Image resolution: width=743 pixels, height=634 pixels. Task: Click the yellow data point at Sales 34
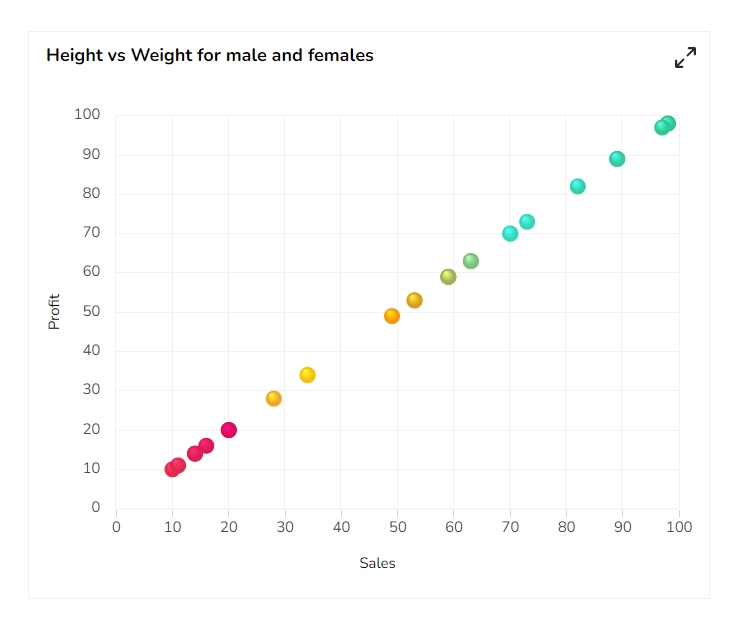(x=308, y=375)
